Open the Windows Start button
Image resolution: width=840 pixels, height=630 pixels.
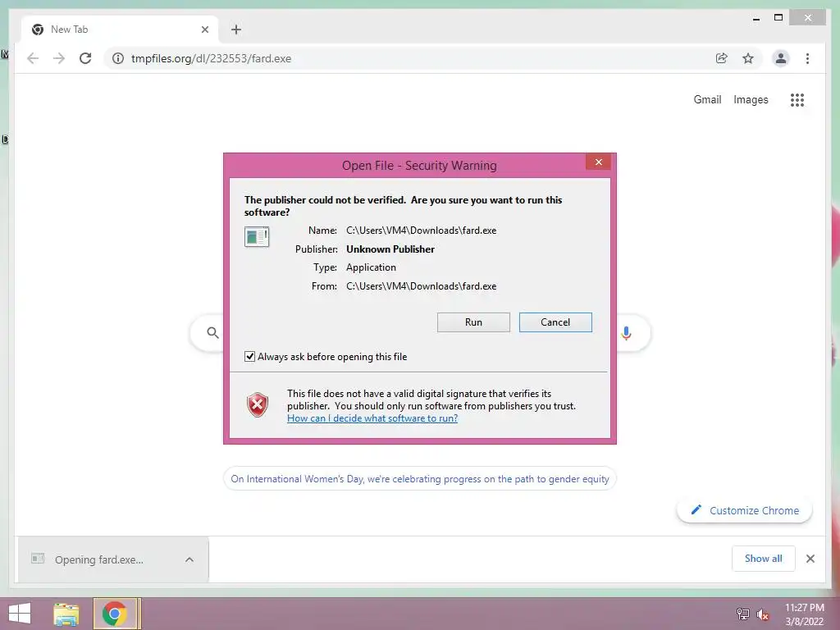(20, 614)
